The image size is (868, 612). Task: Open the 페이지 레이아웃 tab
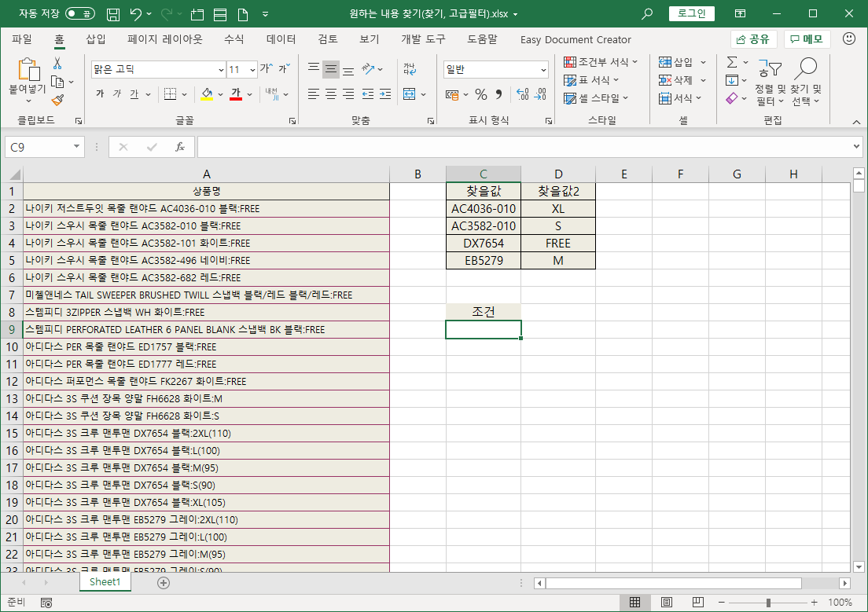tap(165, 39)
